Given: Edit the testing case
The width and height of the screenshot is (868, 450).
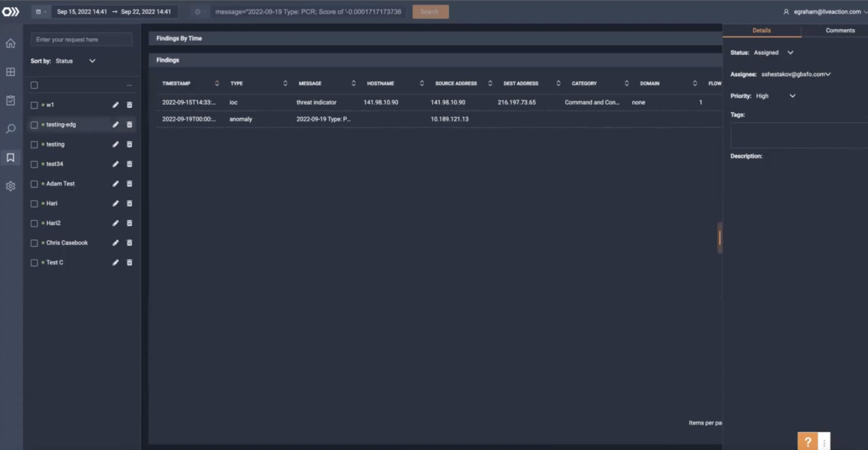Looking at the screenshot, I should (116, 144).
